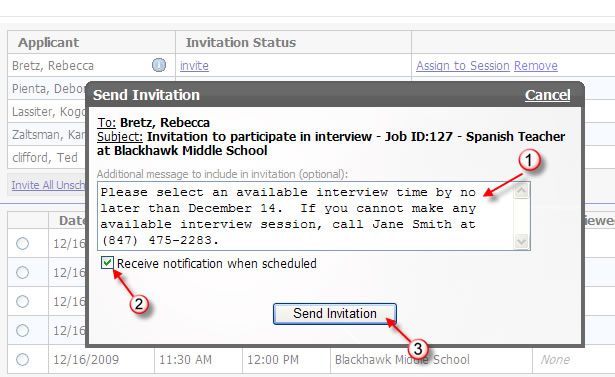Viewport: 615px width, 377px height.
Task: Click the Remove link for Bretz, Rebecca
Action: 536,66
